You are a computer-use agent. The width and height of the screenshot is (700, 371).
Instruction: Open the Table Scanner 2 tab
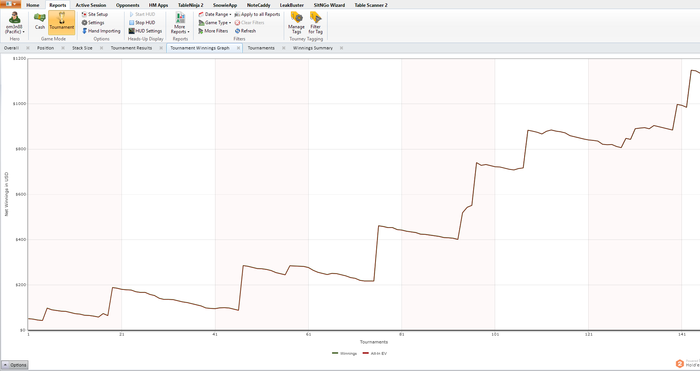pyautogui.click(x=371, y=5)
